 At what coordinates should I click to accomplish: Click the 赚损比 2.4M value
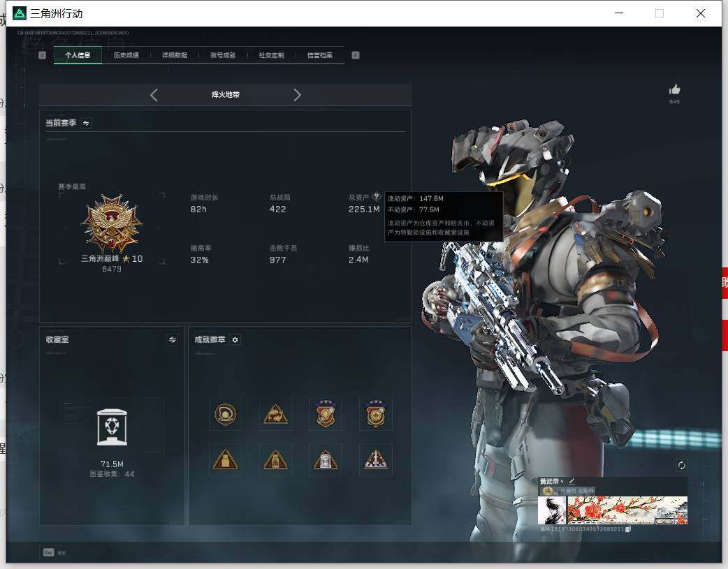(358, 260)
